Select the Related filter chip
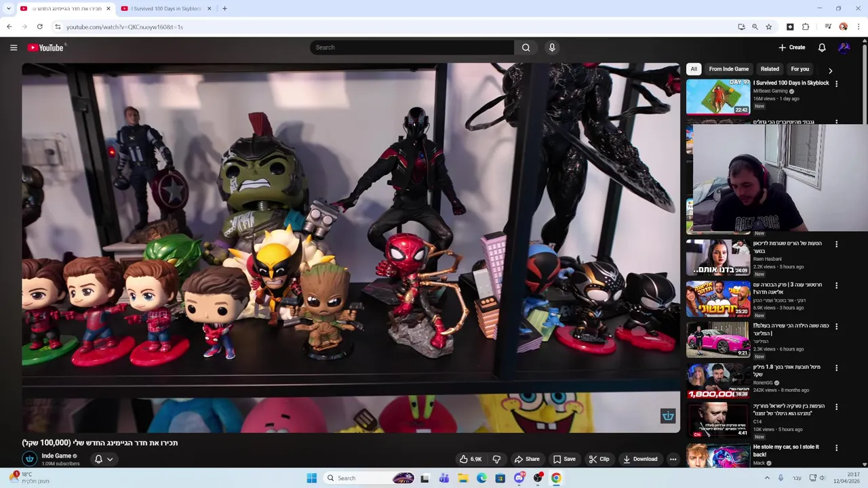This screenshot has height=488, width=868. [x=770, y=69]
